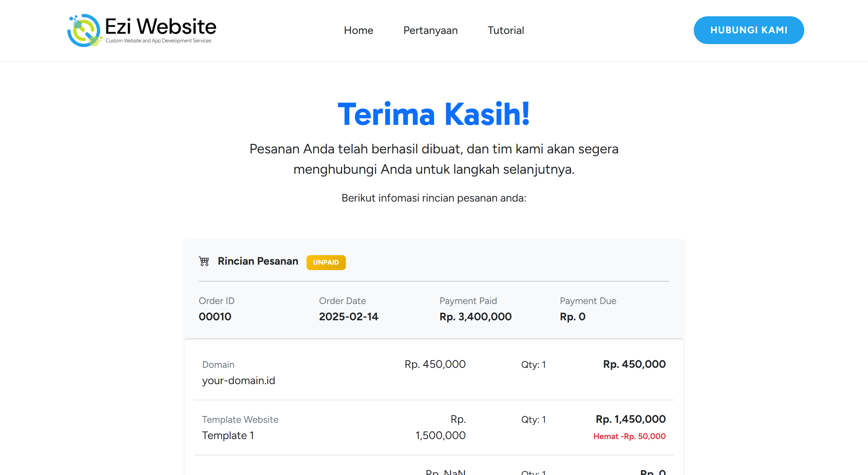
Task: Click the Payment Due value Rp. 0
Action: click(572, 317)
